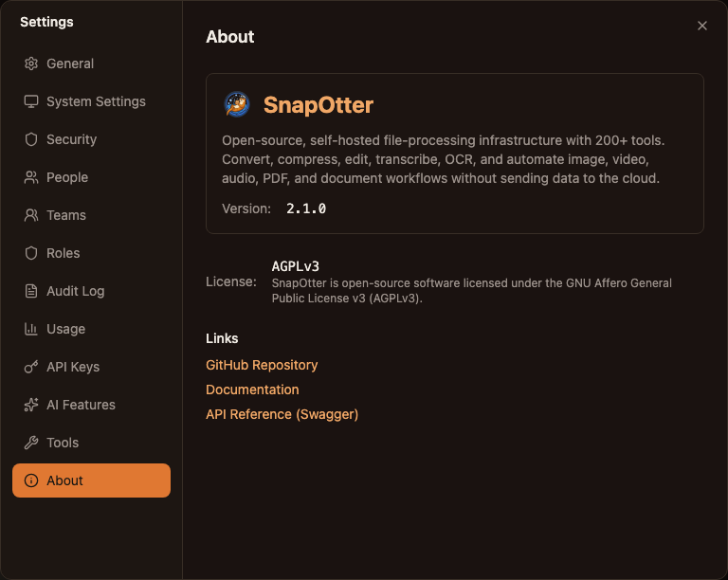Click the SnapOtter otter logo
Viewport: 728px width, 580px height.
coord(237,104)
